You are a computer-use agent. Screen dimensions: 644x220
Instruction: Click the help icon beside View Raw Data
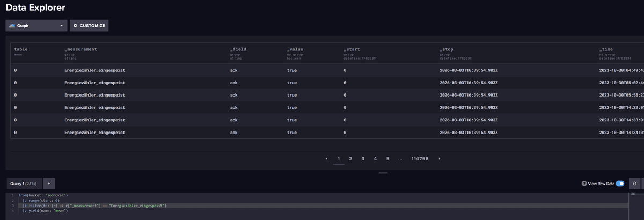584,184
